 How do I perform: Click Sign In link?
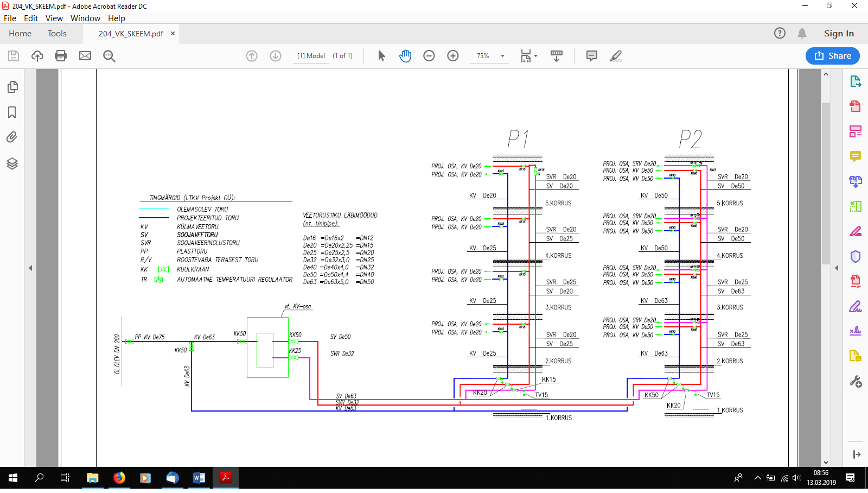coord(839,34)
